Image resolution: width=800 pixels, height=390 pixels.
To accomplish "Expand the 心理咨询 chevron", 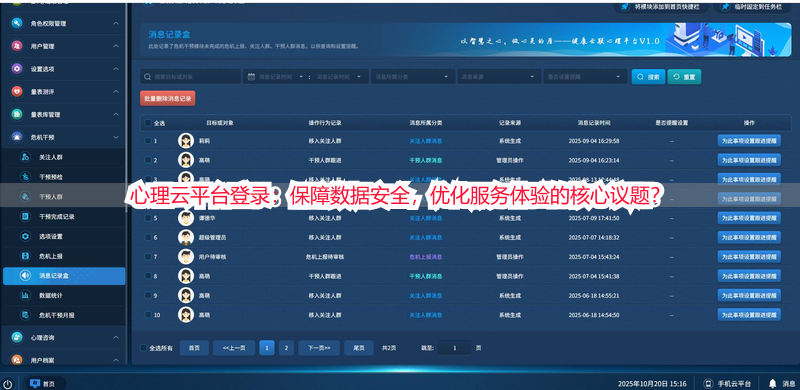I will pyautogui.click(x=116, y=337).
